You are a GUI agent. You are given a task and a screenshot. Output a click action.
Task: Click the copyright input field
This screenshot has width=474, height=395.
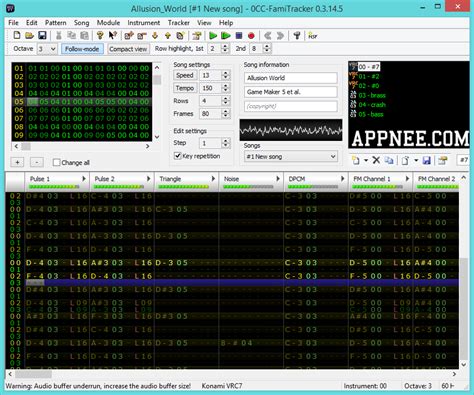coord(290,106)
